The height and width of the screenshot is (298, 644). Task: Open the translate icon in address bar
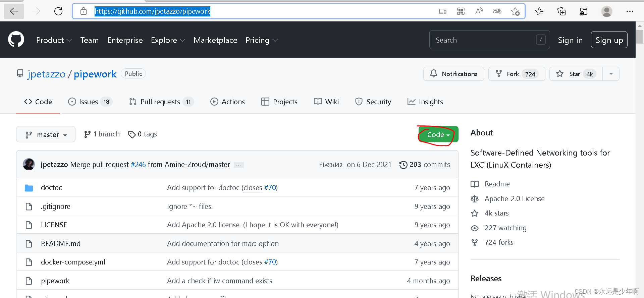click(x=497, y=11)
